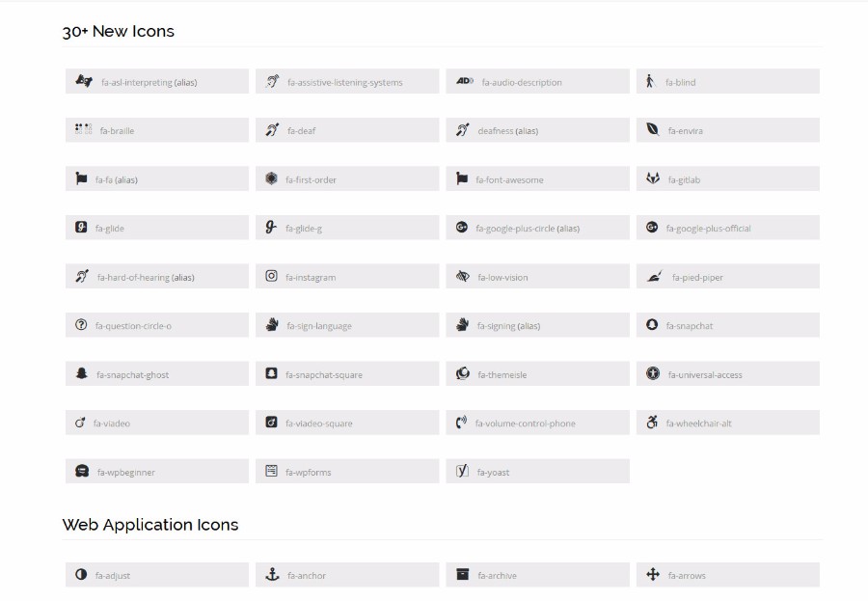Click the fa-low-vision eye icon

462,276
